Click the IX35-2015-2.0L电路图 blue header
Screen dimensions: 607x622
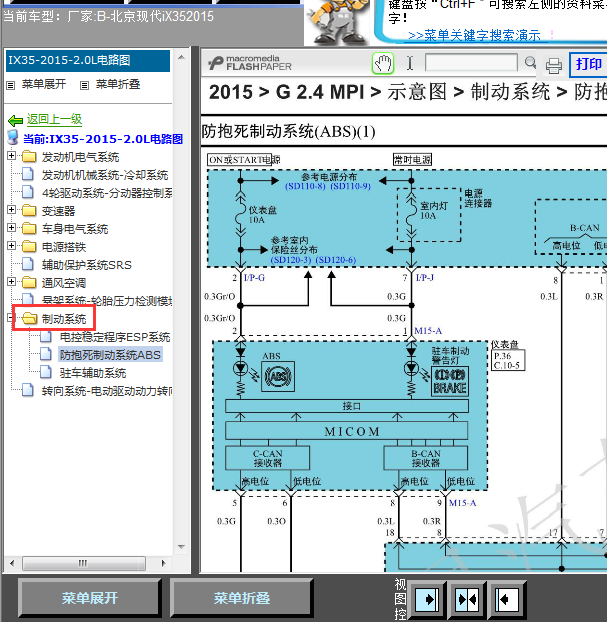(88, 61)
